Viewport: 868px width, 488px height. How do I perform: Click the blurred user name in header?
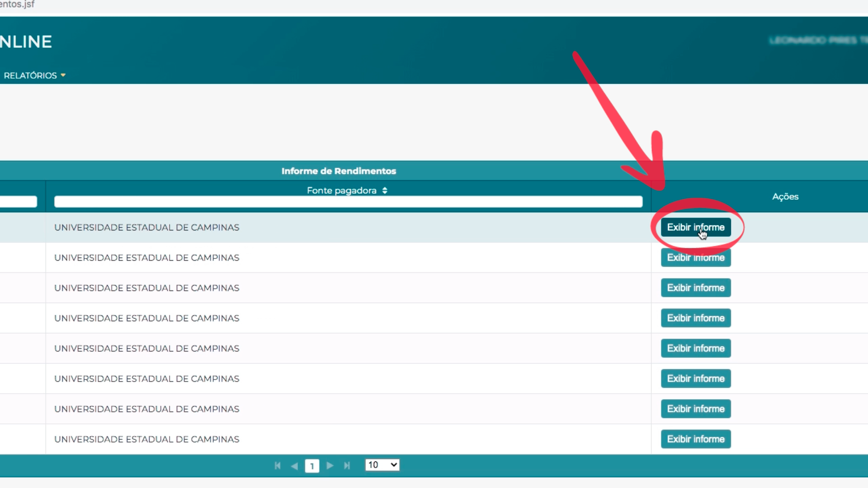point(818,40)
